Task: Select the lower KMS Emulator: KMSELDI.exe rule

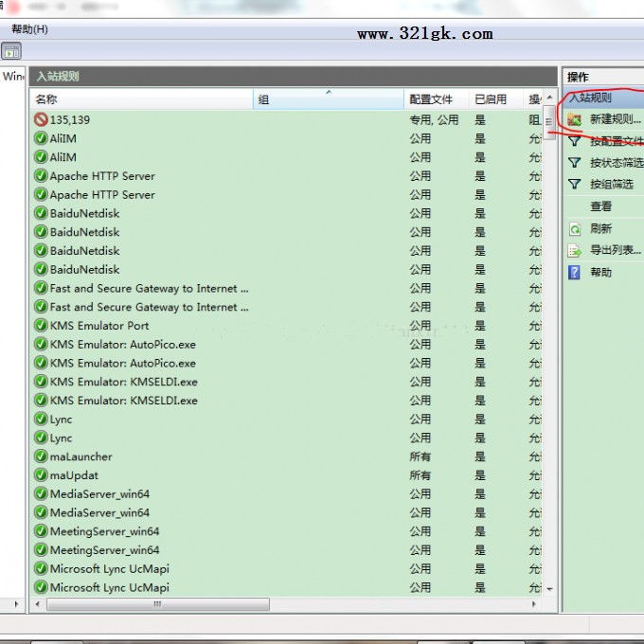Action: point(286,401)
